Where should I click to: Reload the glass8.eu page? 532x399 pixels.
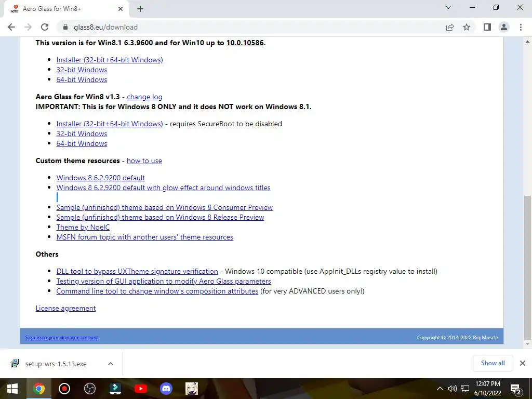[x=45, y=27]
